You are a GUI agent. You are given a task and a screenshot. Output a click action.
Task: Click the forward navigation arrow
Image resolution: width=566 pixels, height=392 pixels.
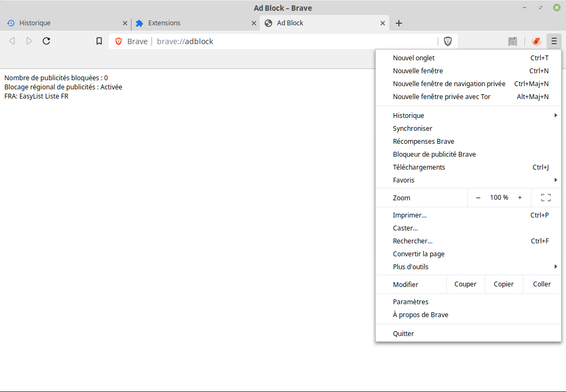point(29,41)
